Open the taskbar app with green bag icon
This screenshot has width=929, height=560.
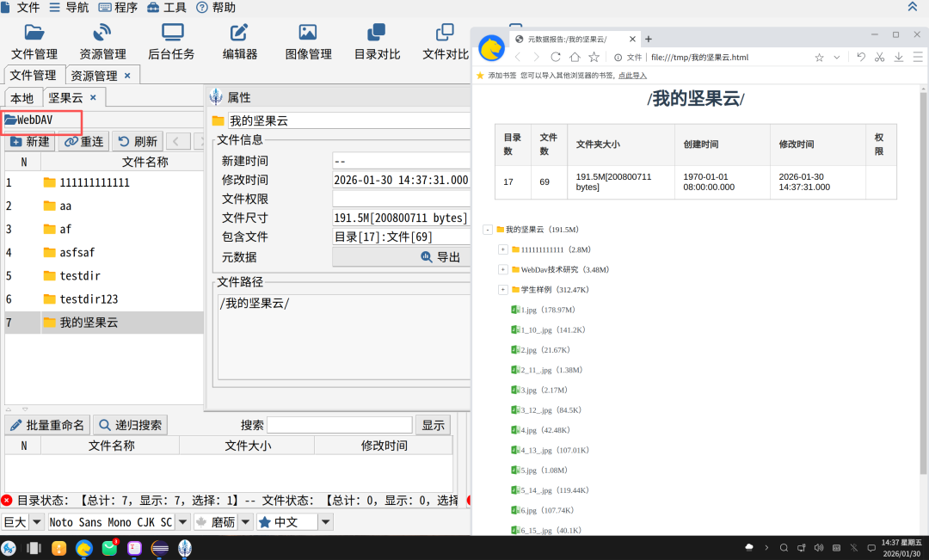(109, 548)
